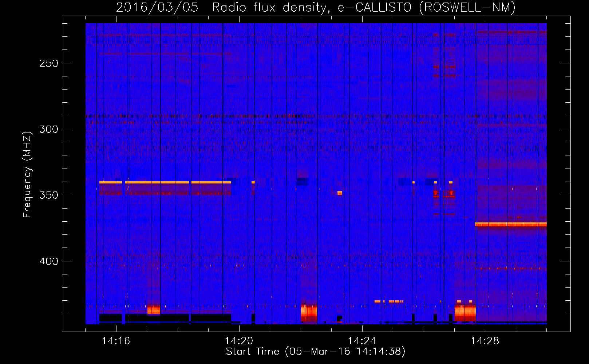The image size is (589, 364).
Task: Click the 14:24 time axis label
Action: click(362, 341)
